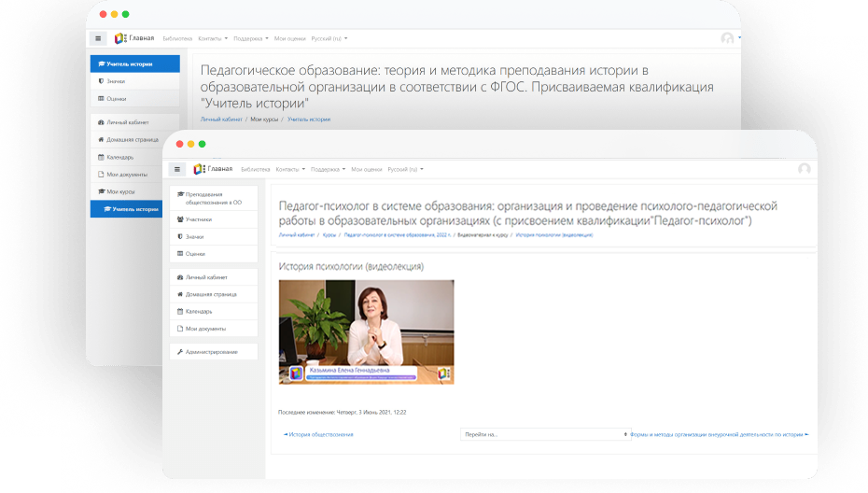
Task: Go to Домашняя страница in the front window
Action: tap(210, 294)
